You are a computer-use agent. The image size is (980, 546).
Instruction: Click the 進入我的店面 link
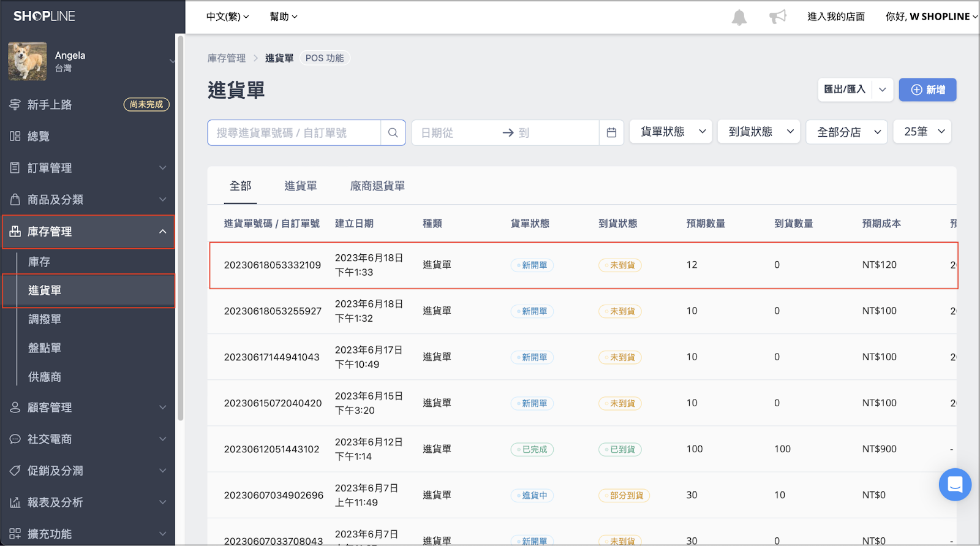click(x=836, y=17)
